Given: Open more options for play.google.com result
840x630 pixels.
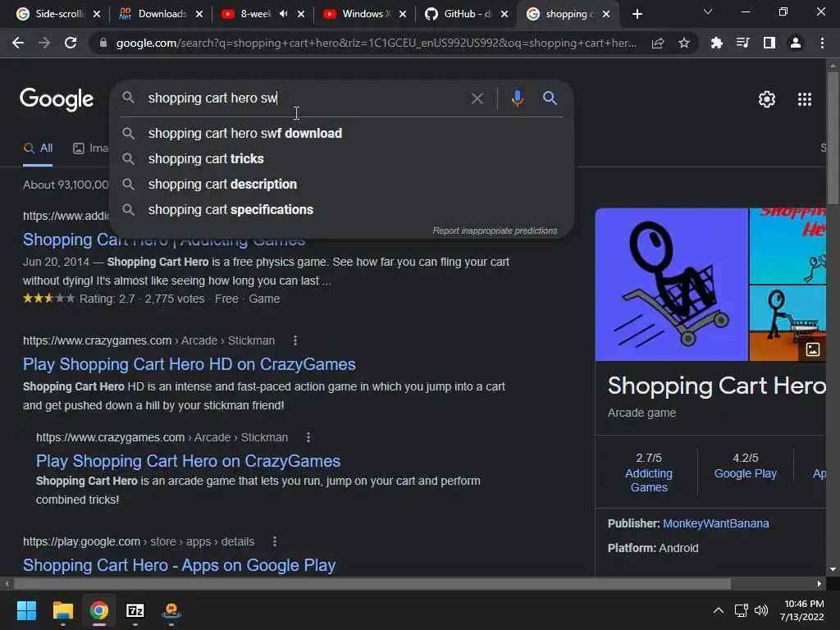Looking at the screenshot, I should [x=274, y=541].
